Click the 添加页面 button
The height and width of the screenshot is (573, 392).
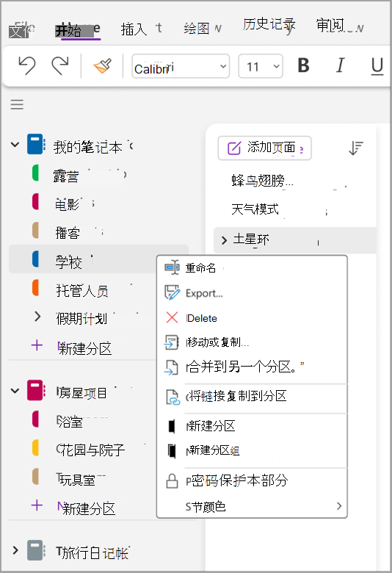[x=264, y=148]
